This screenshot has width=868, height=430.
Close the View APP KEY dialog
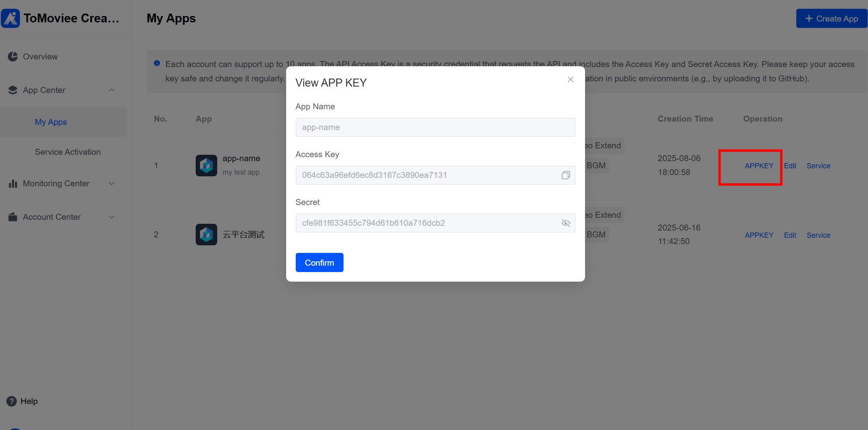(x=570, y=79)
